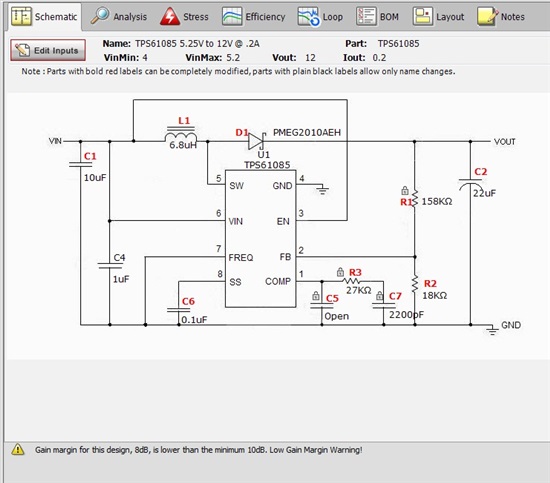Click the TPS61085 IC block
This screenshot has width=550, height=483.
pyautogui.click(x=261, y=239)
